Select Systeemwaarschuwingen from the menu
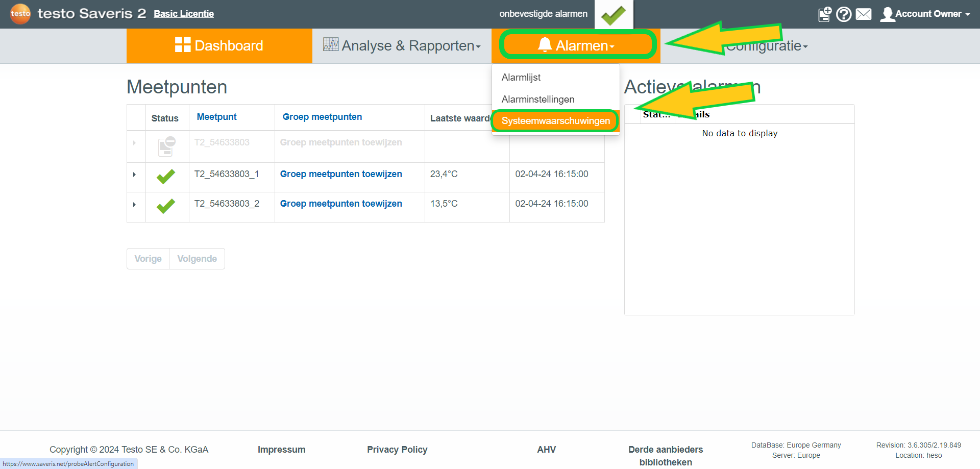This screenshot has height=469, width=980. point(555,121)
